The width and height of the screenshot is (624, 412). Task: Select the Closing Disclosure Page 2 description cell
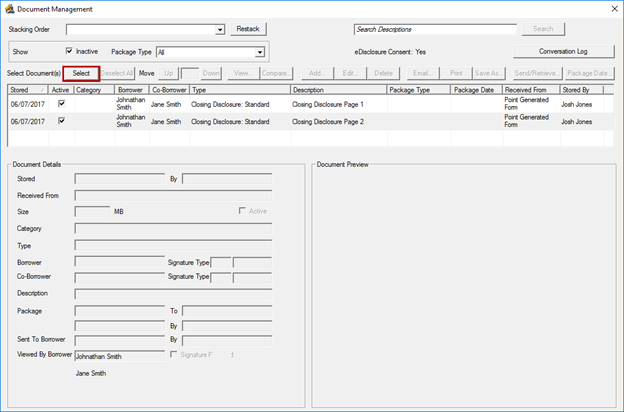[x=339, y=121]
